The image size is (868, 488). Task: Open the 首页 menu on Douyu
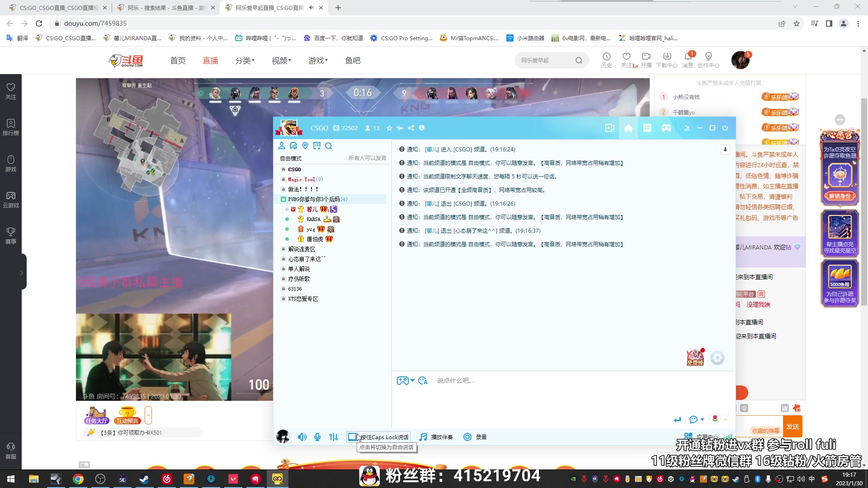(x=178, y=61)
